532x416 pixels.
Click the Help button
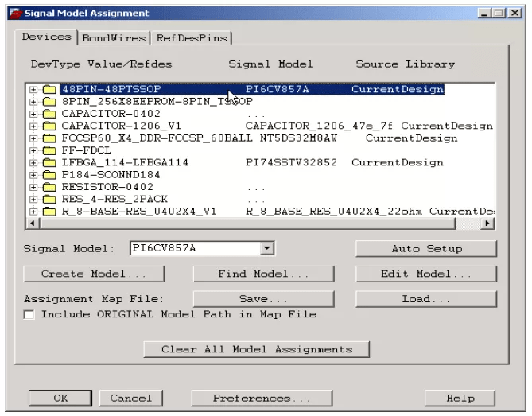point(460,398)
